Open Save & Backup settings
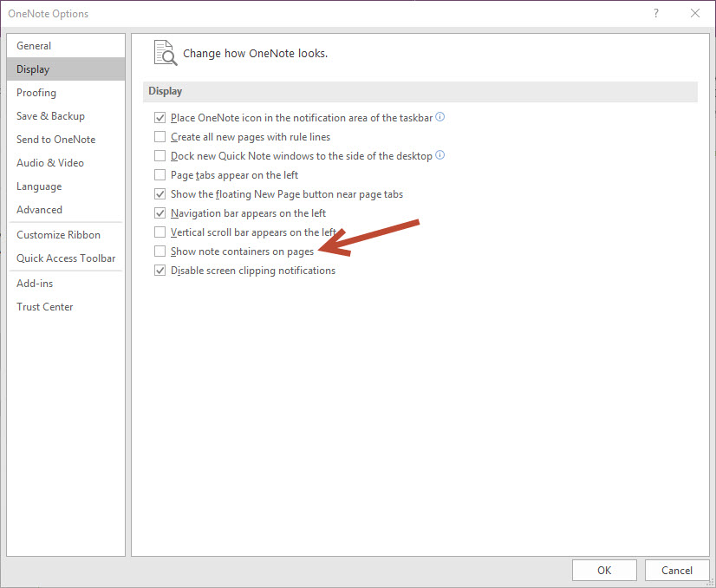 (x=50, y=116)
